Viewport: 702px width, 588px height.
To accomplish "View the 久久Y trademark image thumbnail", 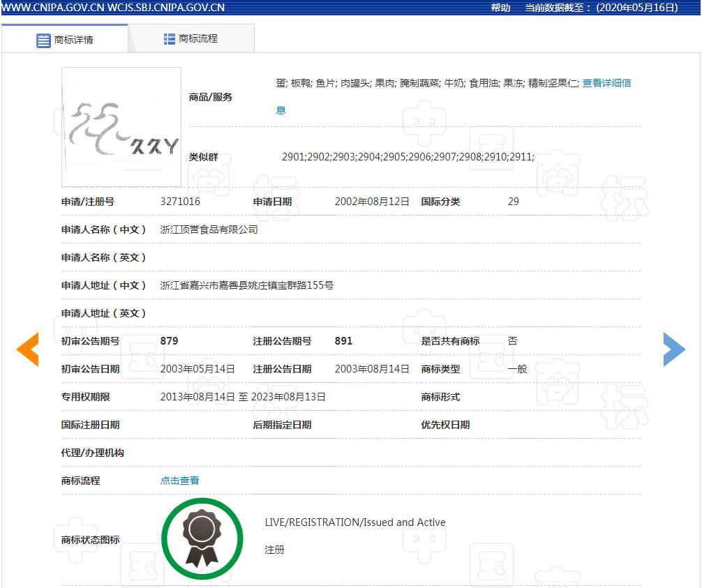I will pos(121,127).
